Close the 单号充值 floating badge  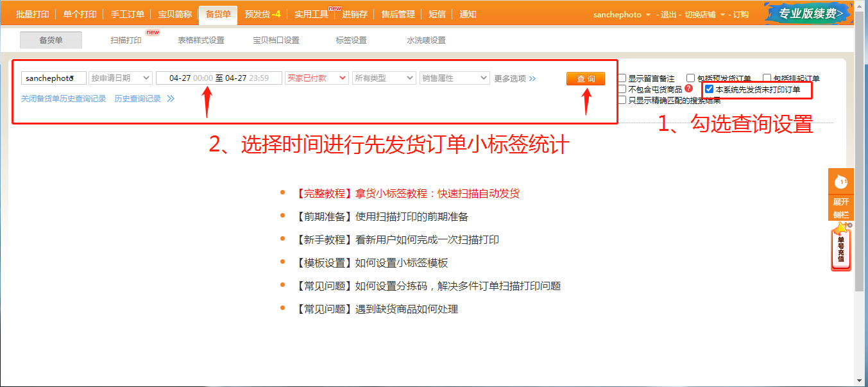(x=850, y=225)
